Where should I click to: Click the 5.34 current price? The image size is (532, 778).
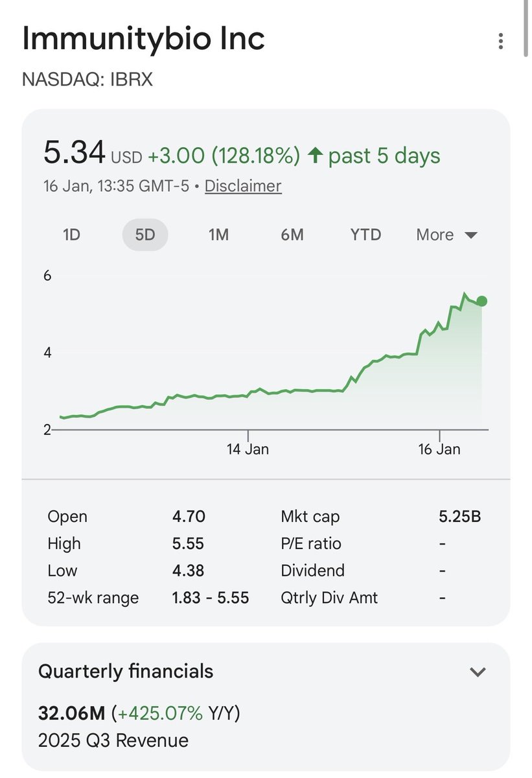[x=74, y=154]
